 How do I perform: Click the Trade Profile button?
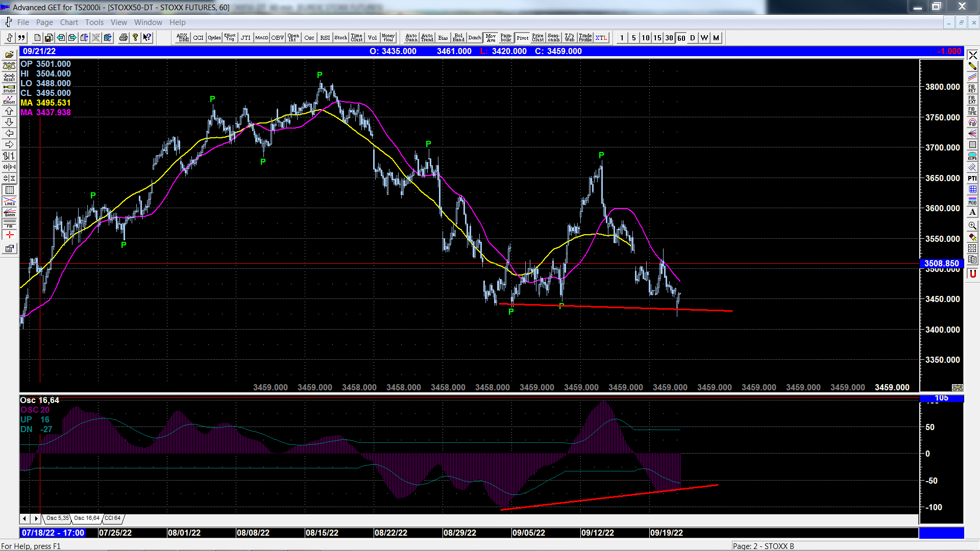pos(585,38)
